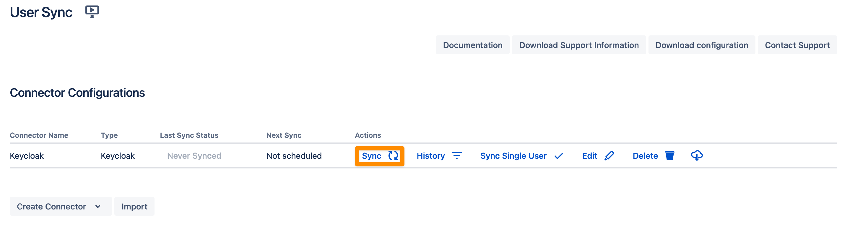Click the Never Synced status label
Image resolution: width=868 pixels, height=236 pixels.
[x=194, y=156]
